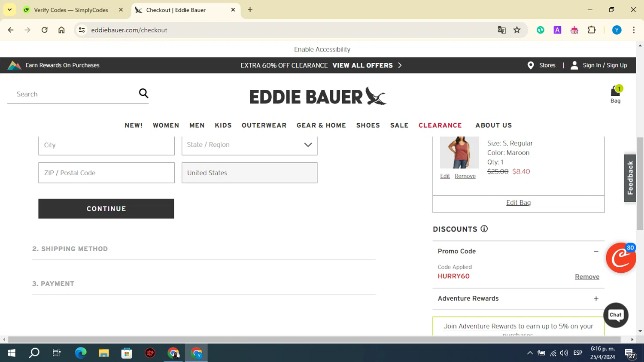This screenshot has width=644, height=362.
Task: Open the MEN menu
Action: coord(197,125)
